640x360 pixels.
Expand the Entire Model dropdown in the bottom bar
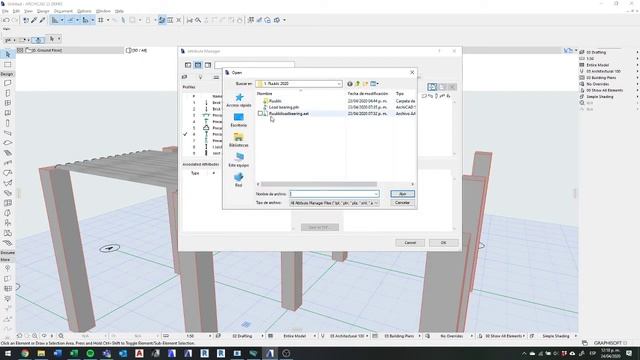(315, 336)
